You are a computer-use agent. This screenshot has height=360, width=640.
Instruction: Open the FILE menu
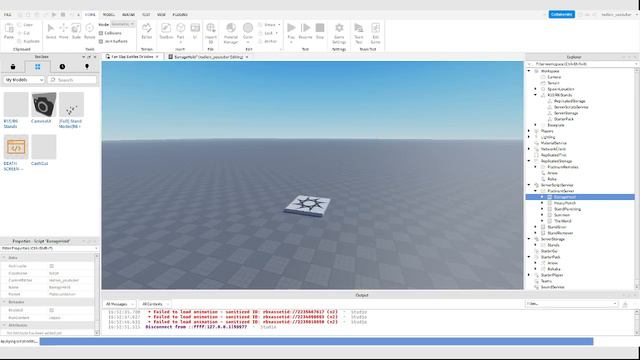[7, 15]
